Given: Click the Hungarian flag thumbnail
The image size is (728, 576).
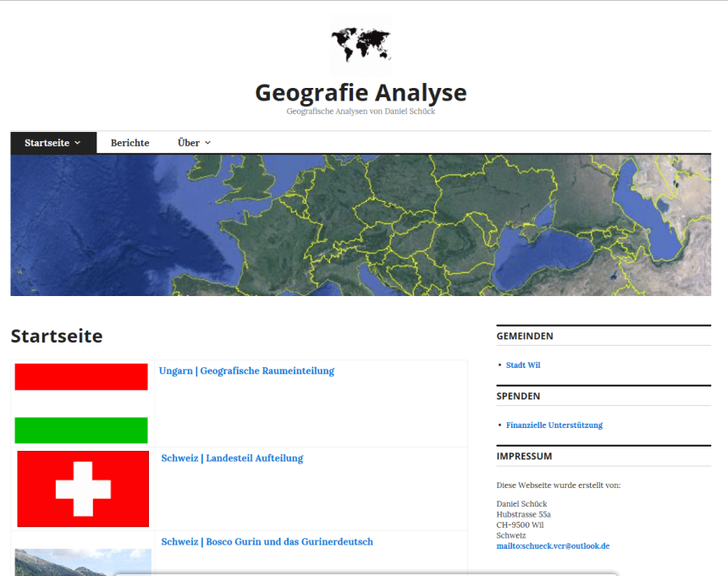Looking at the screenshot, I should pyautogui.click(x=80, y=403).
